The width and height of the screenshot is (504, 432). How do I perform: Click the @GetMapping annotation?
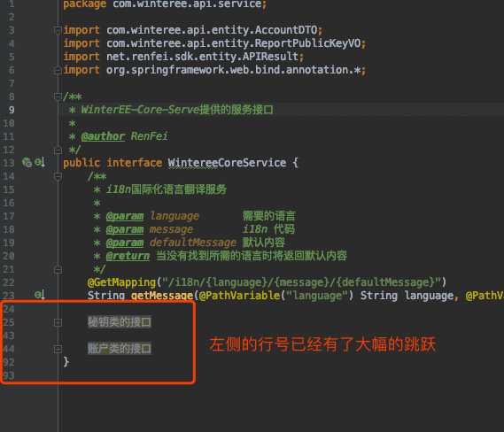[122, 282]
